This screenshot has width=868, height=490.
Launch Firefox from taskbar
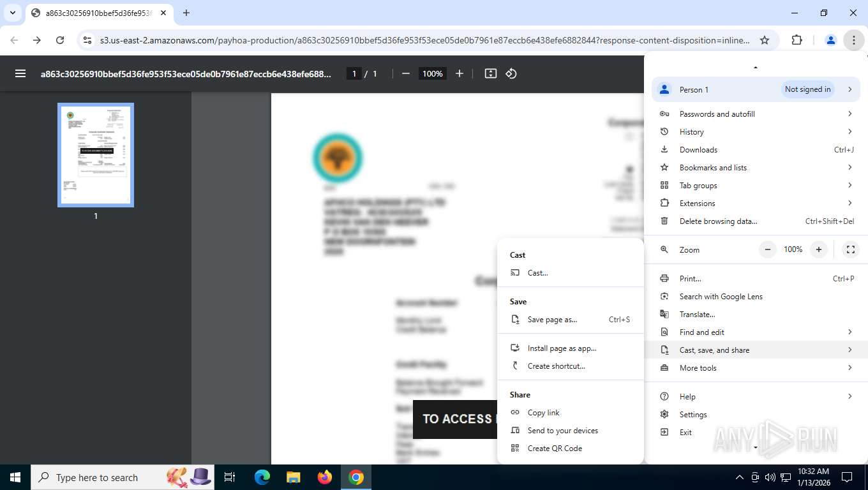click(x=325, y=477)
